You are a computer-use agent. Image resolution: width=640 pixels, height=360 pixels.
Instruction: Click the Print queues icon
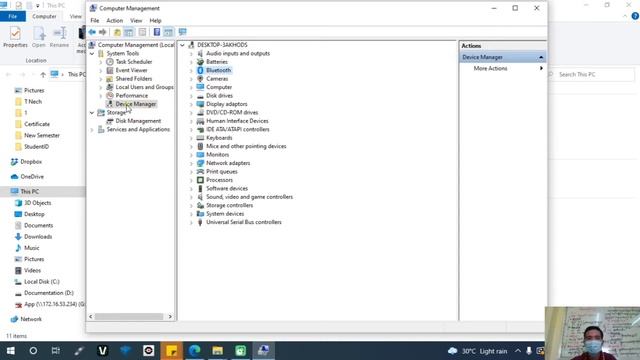200,172
